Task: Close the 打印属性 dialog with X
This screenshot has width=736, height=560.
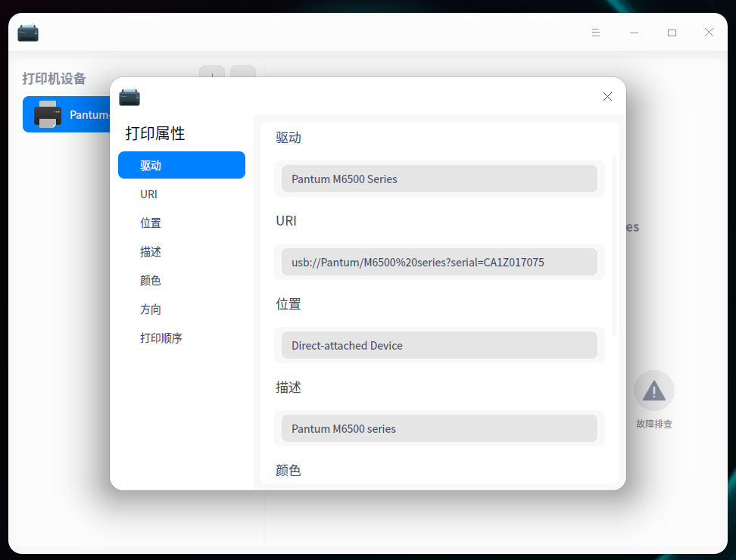Action: pos(607,96)
